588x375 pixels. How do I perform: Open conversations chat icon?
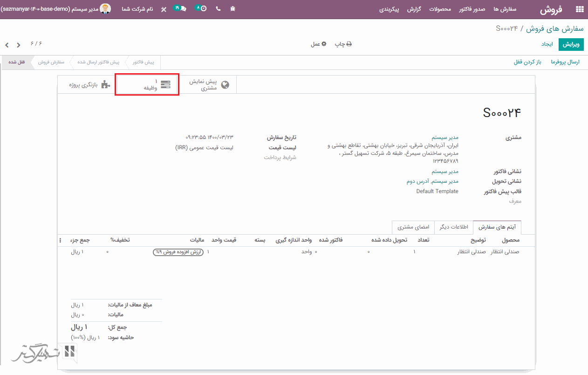[x=182, y=9]
